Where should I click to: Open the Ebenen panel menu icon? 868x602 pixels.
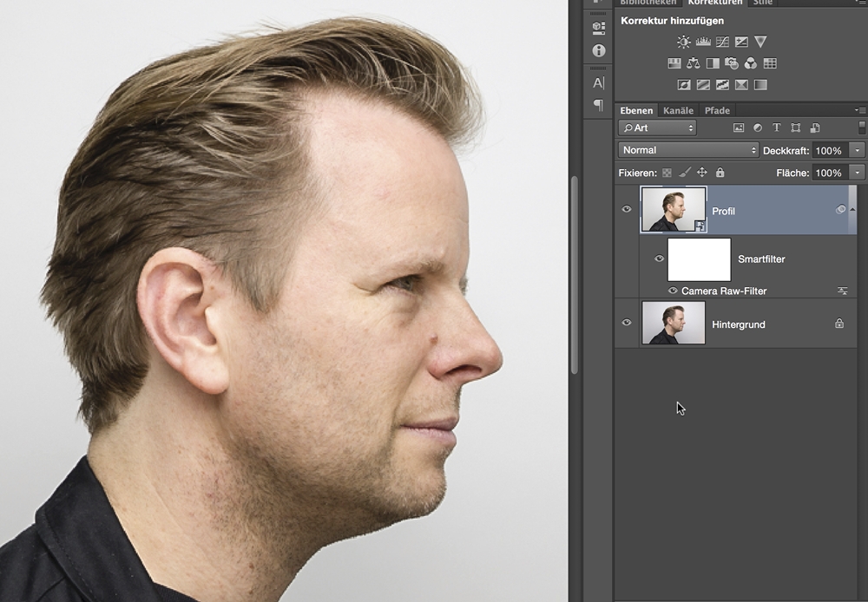pos(859,111)
